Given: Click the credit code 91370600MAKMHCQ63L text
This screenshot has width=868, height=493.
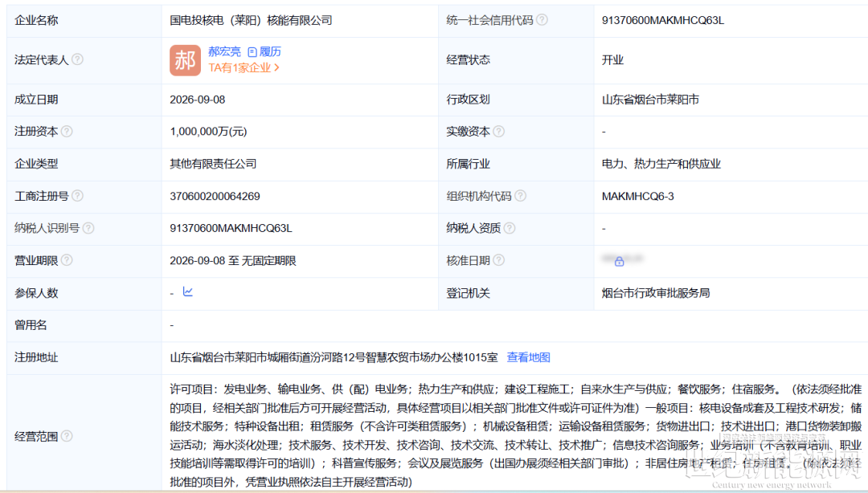Looking at the screenshot, I should pos(662,20).
